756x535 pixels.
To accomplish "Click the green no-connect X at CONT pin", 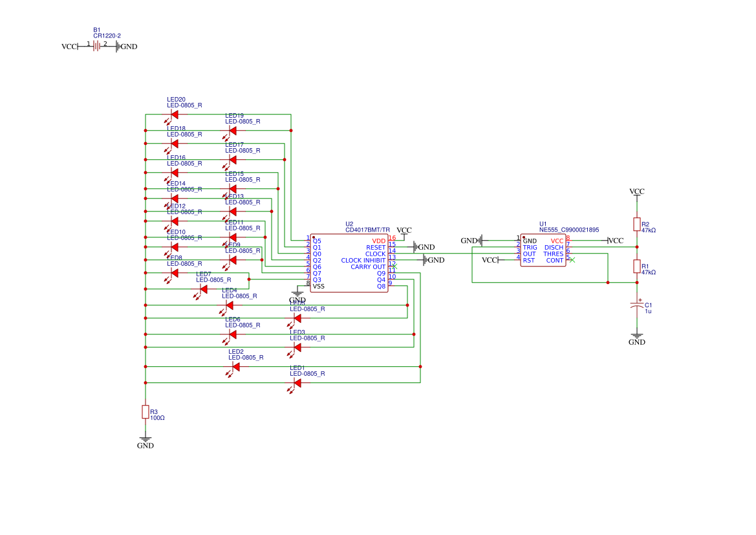I will click(572, 260).
